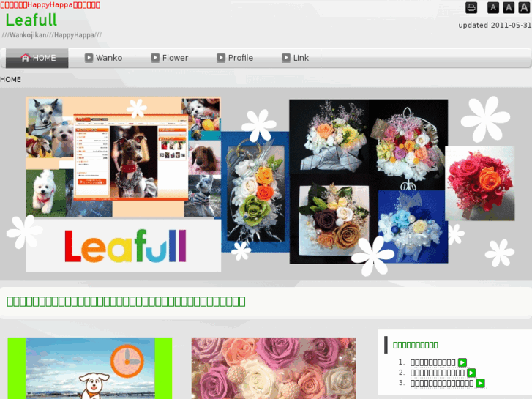
Task: Click the 'updated 2011-05-31' text
Action: tap(495, 26)
